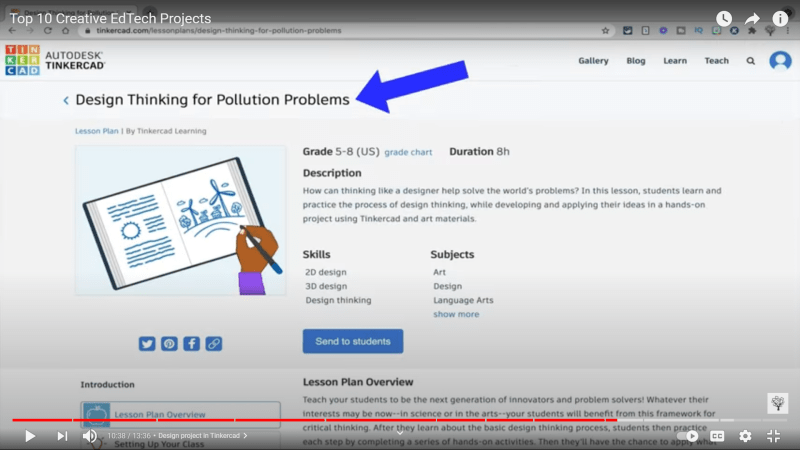
Task: Open video settings gear
Action: pos(745,436)
